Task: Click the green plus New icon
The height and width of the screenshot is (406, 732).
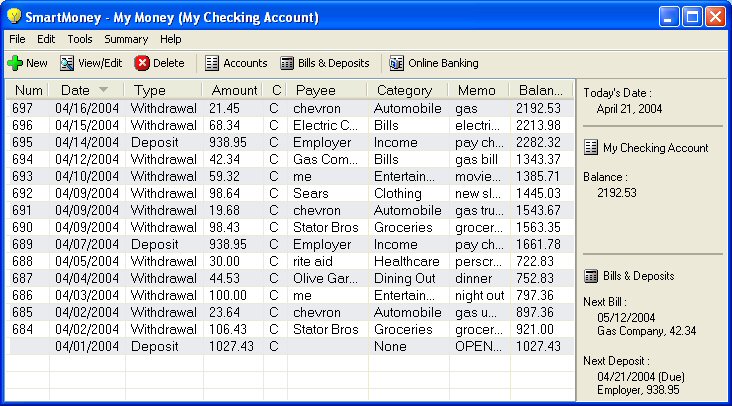Action: (14, 63)
